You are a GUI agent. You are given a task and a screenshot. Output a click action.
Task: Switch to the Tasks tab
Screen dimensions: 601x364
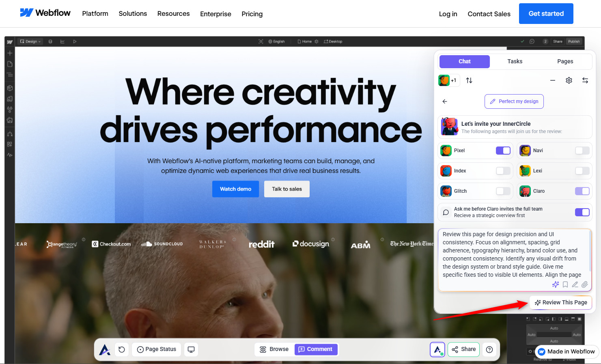point(515,61)
